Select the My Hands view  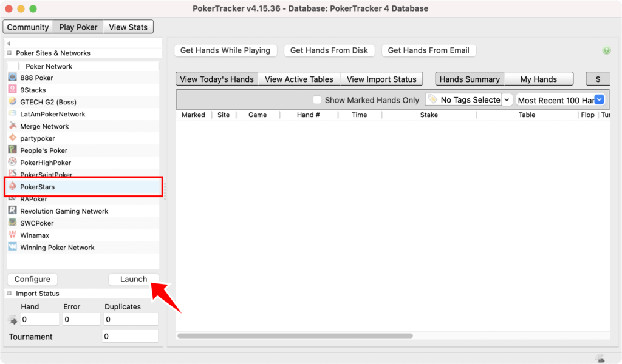click(x=539, y=79)
